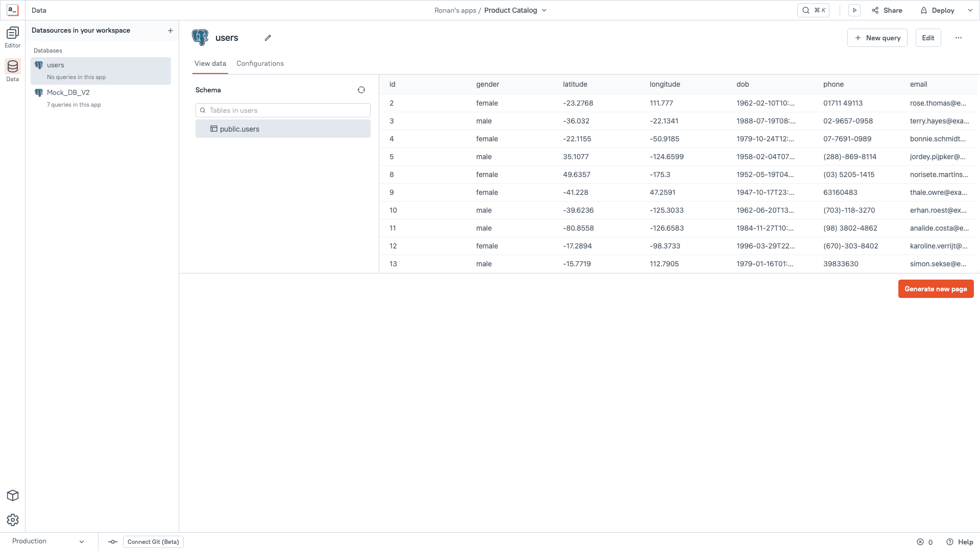Open the three-dot more options menu
Screen dimensions: 980x551
tap(959, 38)
